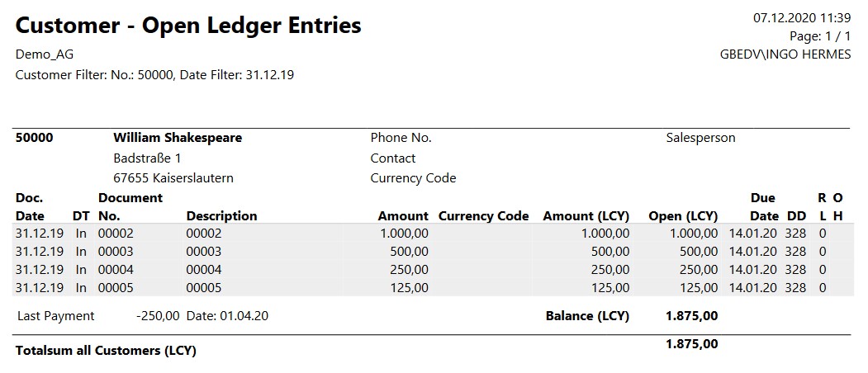Click the Last Payment label
The width and height of the screenshot is (868, 373).
click(x=56, y=316)
